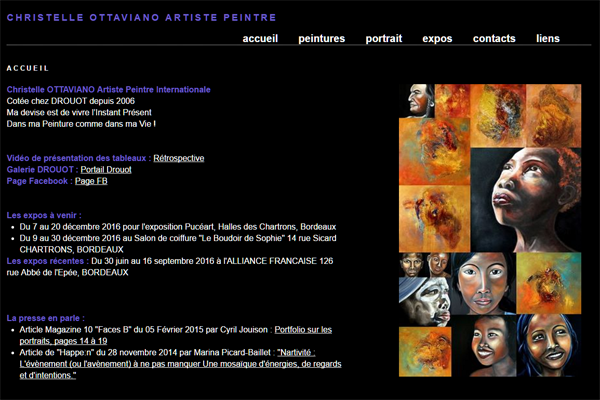
Task: Click the Asian woman face portrait in collage
Action: pos(483,283)
